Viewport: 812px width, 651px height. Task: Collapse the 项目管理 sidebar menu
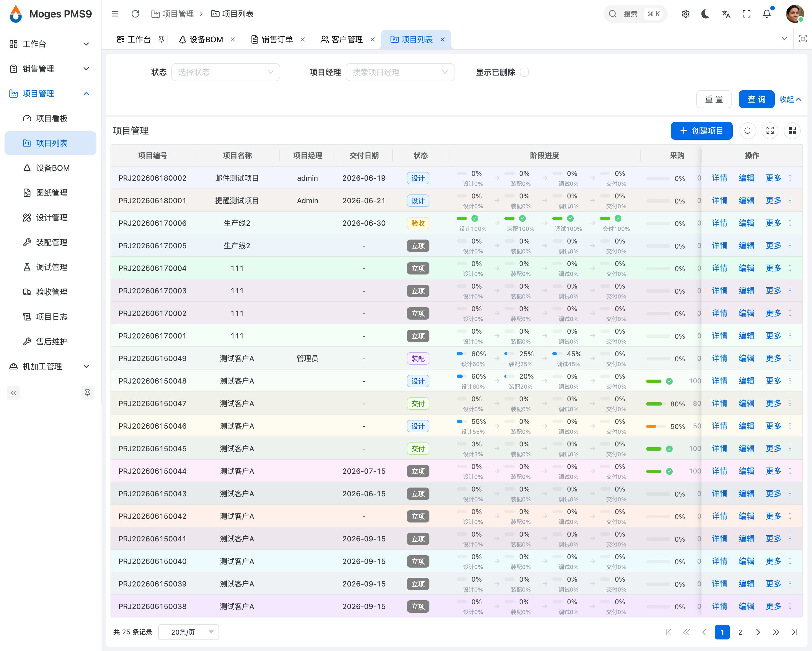50,94
